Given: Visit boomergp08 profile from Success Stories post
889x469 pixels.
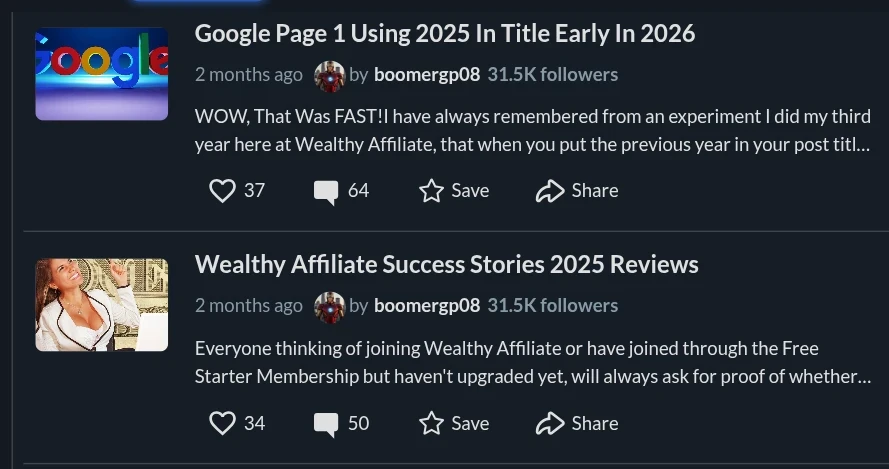Looking at the screenshot, I should (x=427, y=306).
